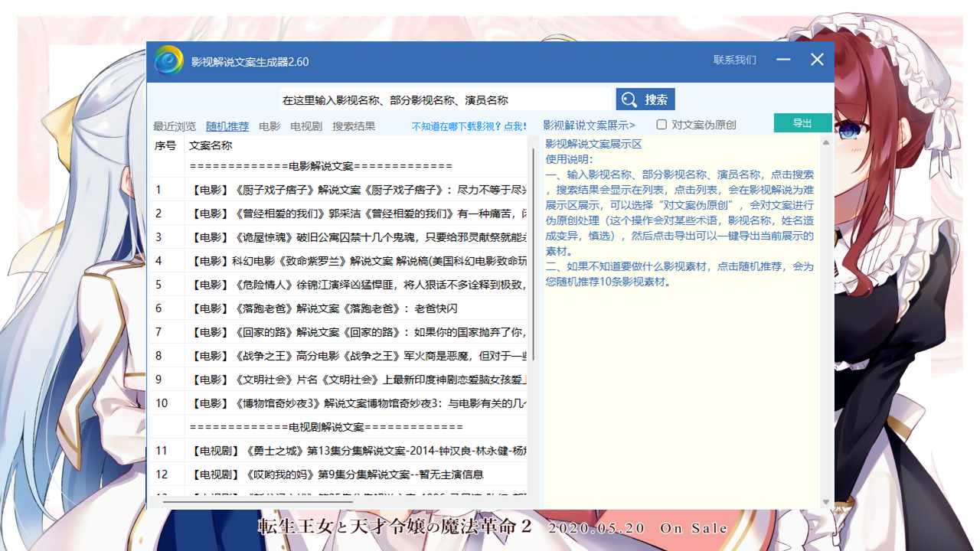This screenshot has width=980, height=551.
Task: Switch to 随机推荐 tab
Action: point(227,126)
